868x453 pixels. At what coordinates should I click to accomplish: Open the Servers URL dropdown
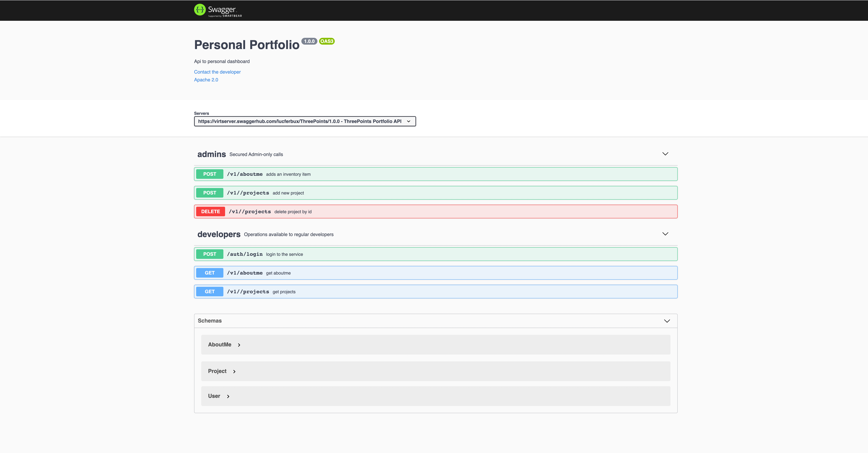[x=305, y=121]
